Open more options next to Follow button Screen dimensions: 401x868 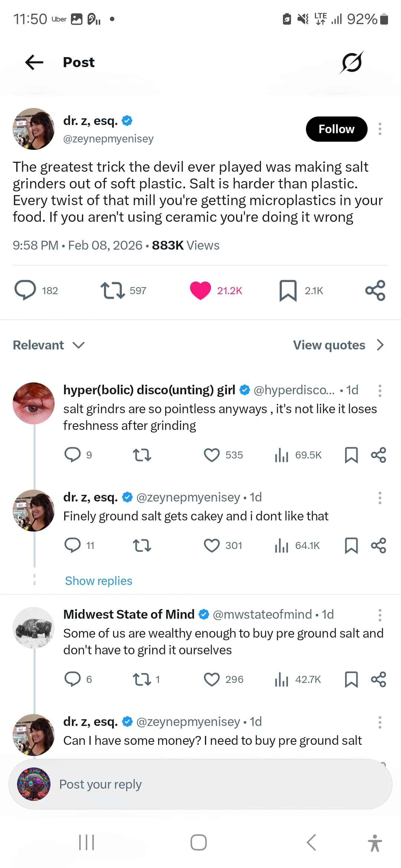pyautogui.click(x=379, y=129)
